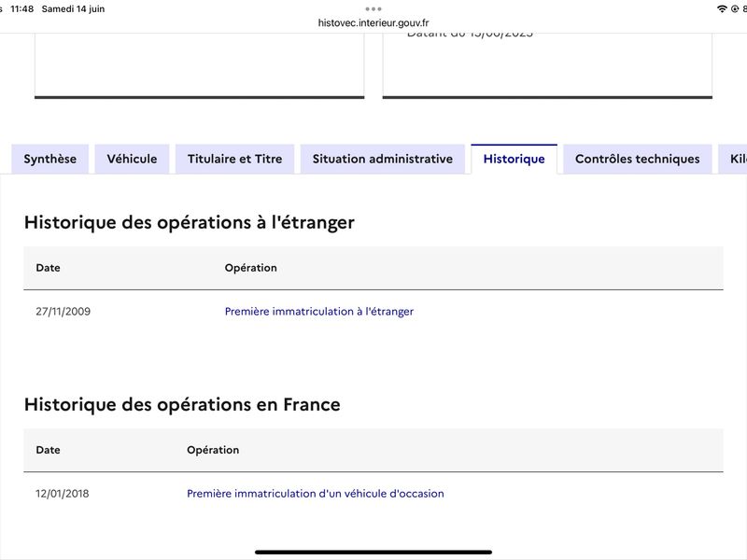
Task: Tap the orientation lock status icon
Action: pos(735,9)
